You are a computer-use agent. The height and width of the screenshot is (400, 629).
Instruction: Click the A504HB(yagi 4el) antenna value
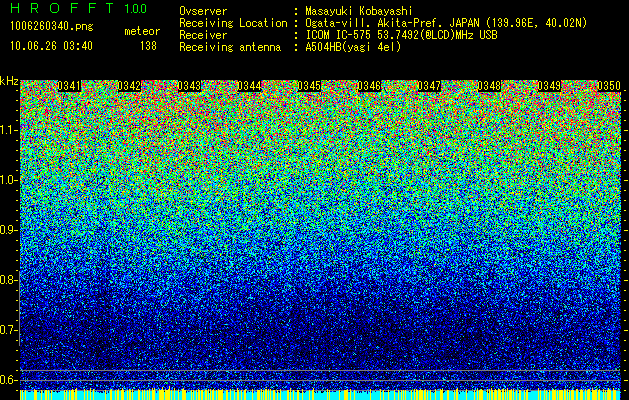click(x=353, y=47)
